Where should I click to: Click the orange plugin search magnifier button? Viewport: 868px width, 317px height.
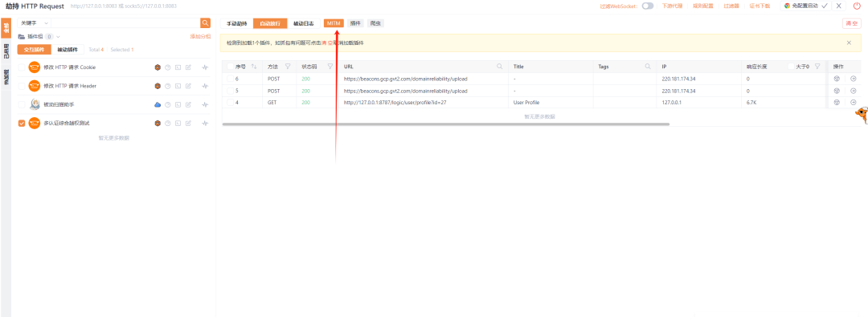(205, 22)
